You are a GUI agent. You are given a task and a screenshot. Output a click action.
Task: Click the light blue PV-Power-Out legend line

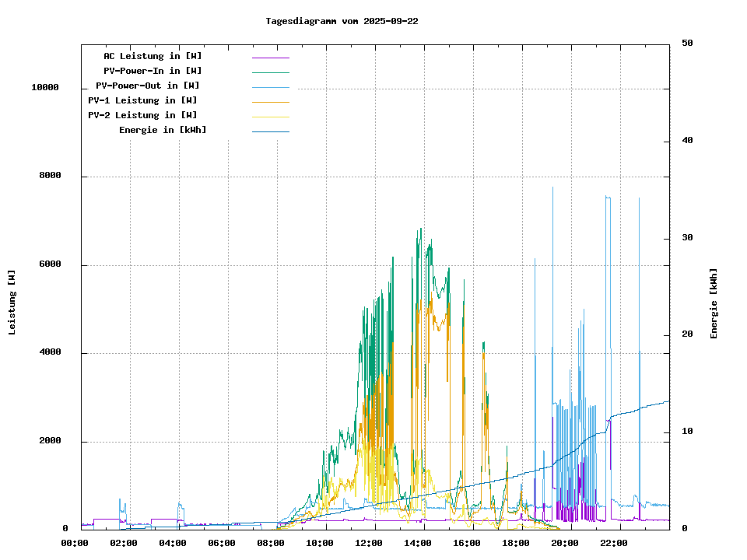[270, 86]
